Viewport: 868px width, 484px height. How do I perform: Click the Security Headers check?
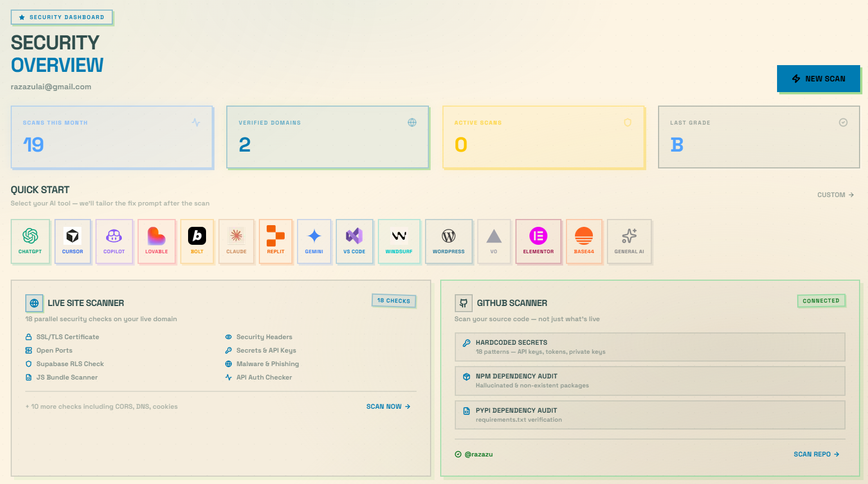pyautogui.click(x=259, y=337)
